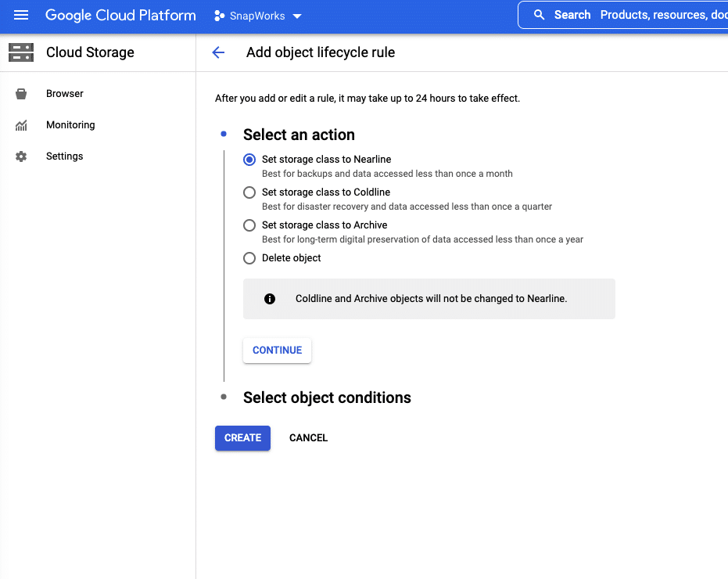Select Set storage class to Nearline
Image resolution: width=728 pixels, height=579 pixels.
[249, 160]
